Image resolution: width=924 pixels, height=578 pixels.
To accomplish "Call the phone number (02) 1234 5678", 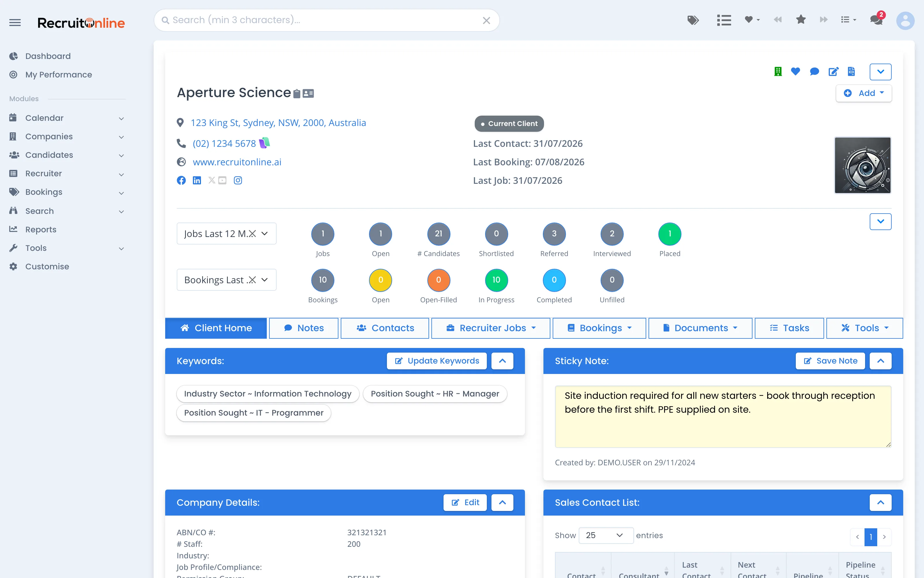I will [224, 143].
